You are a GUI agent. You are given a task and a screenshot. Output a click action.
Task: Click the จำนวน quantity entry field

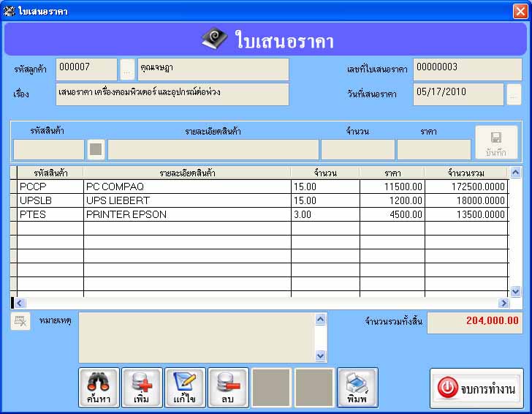tap(358, 149)
